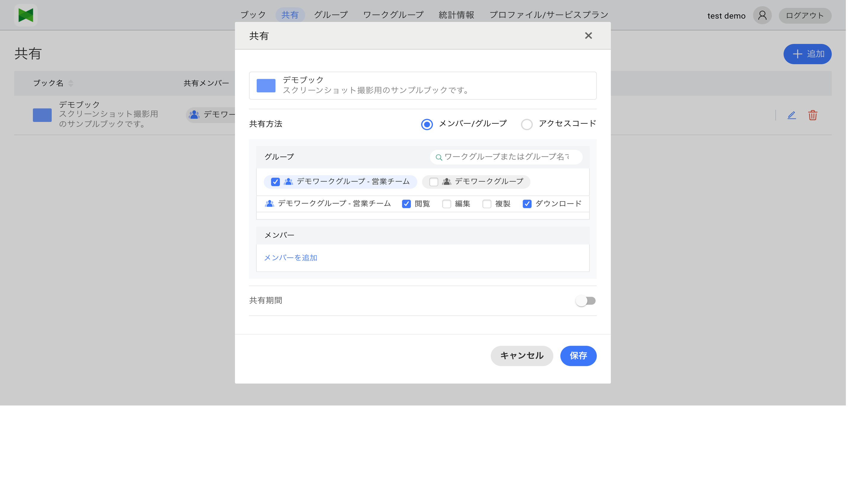
Task: Focus the workgroup or group name search field
Action: click(506, 157)
